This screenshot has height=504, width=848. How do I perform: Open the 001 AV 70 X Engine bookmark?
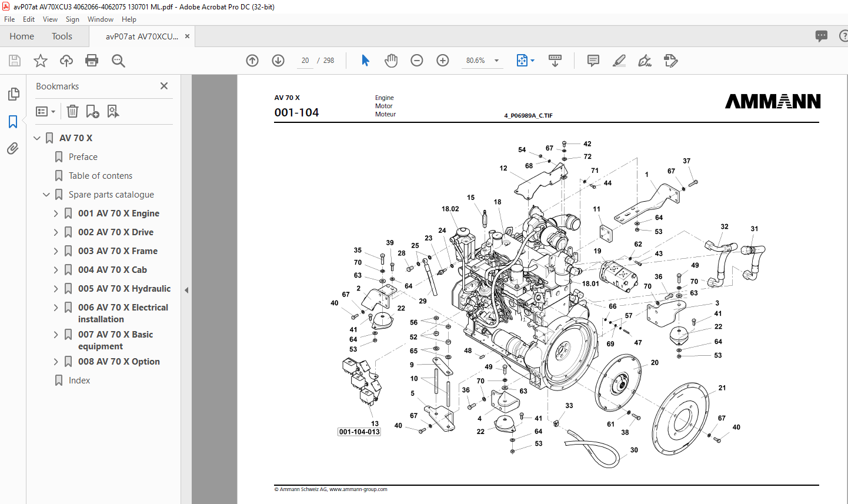(119, 213)
